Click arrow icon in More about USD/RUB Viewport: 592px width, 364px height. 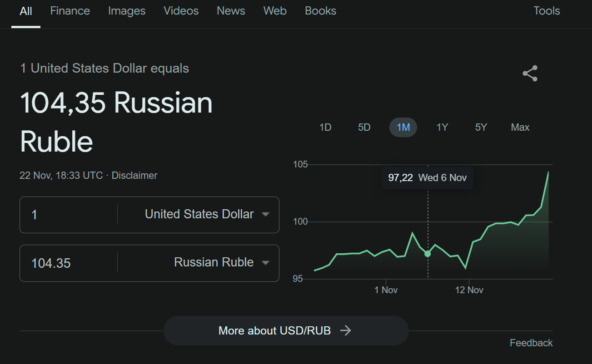coord(346,330)
